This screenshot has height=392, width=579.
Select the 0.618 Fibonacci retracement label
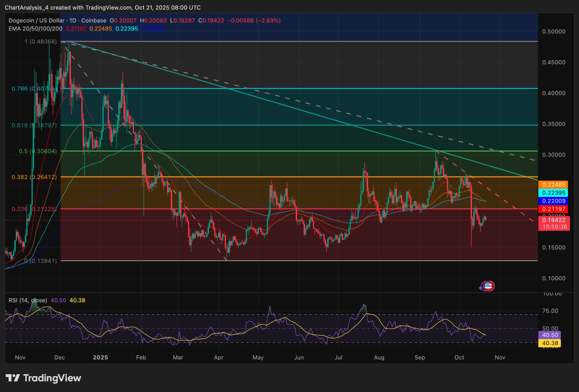(x=34, y=125)
